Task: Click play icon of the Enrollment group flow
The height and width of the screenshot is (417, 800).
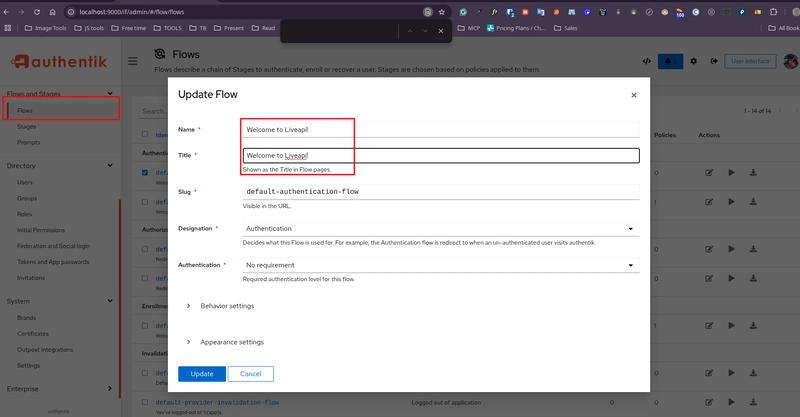Action: pos(731,326)
